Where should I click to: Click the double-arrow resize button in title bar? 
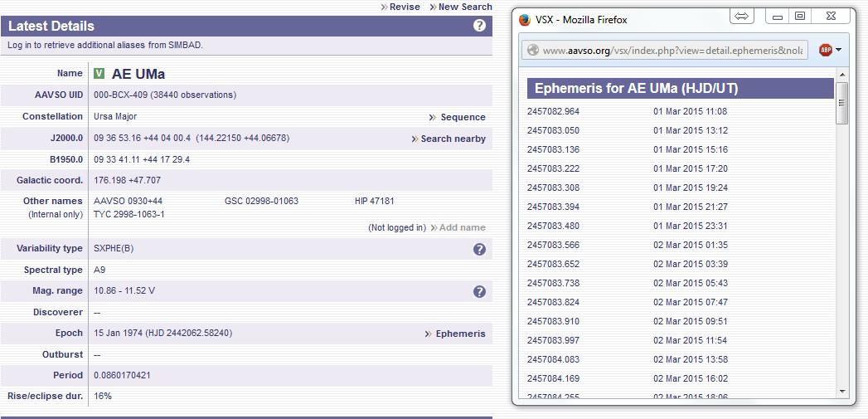742,16
